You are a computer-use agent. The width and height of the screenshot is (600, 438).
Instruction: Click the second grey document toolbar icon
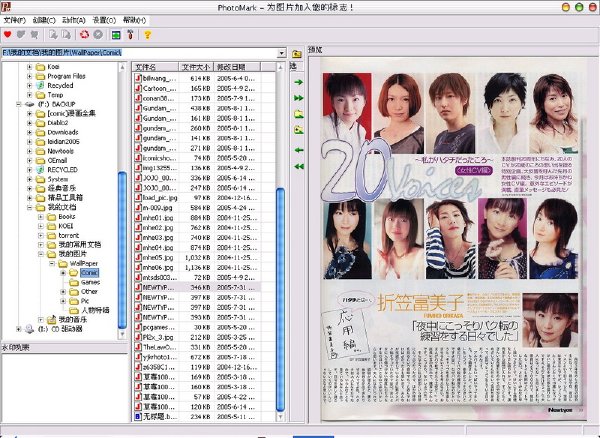(66, 34)
